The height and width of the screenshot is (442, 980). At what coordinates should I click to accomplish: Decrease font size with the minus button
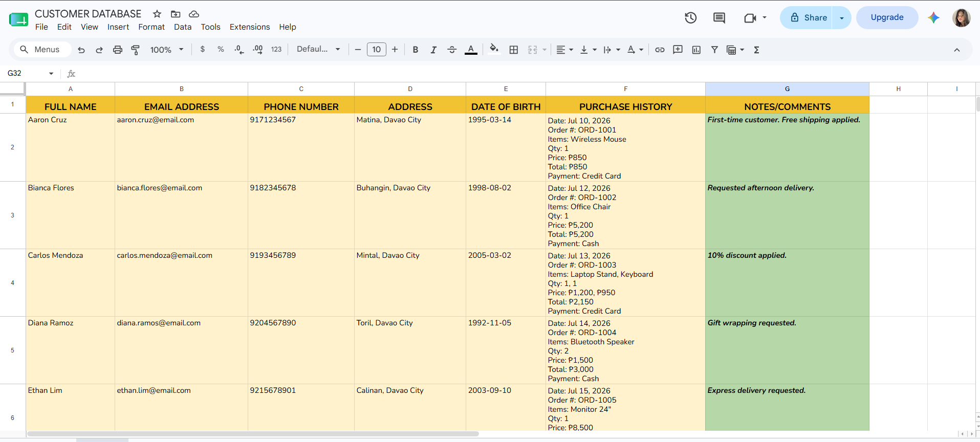coord(358,50)
